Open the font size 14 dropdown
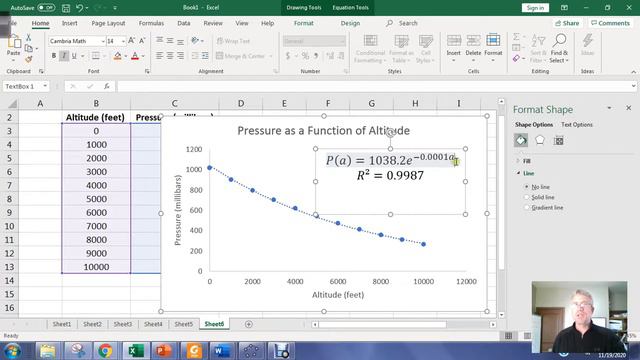Viewport: 640px width, 360px height. (123, 41)
